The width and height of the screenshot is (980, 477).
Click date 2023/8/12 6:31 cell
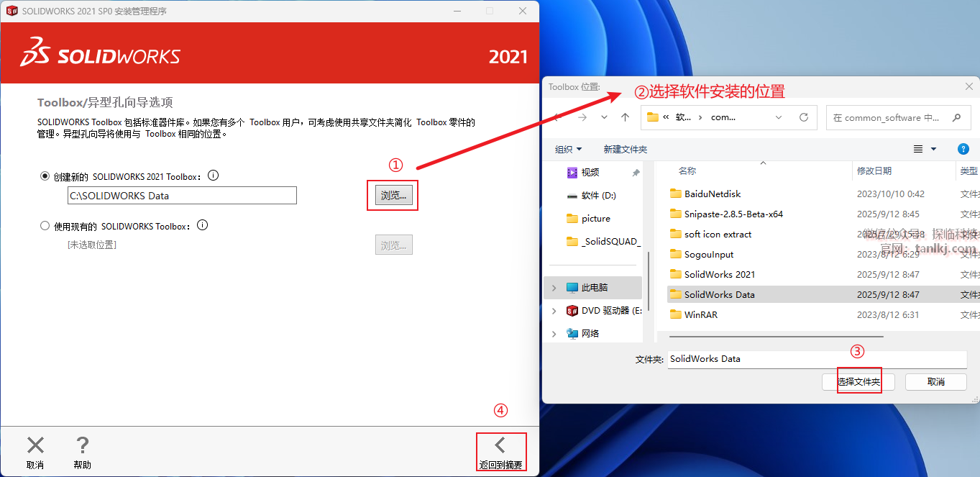click(888, 314)
